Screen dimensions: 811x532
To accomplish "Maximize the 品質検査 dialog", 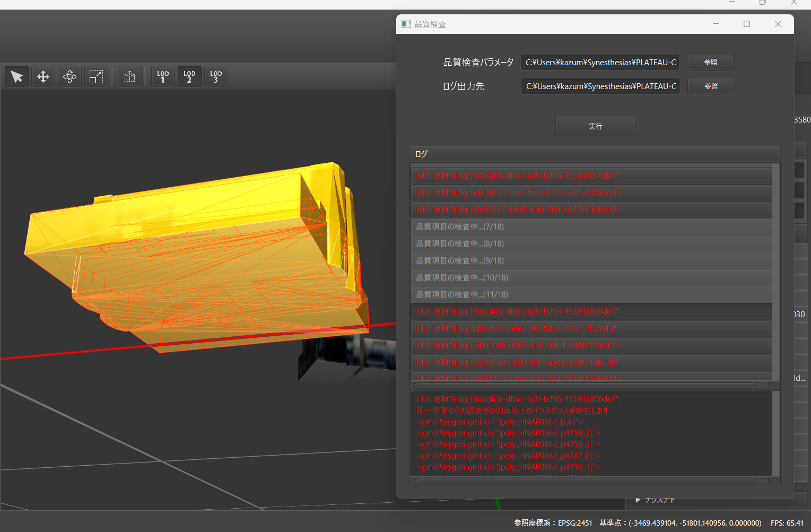I will pyautogui.click(x=747, y=24).
